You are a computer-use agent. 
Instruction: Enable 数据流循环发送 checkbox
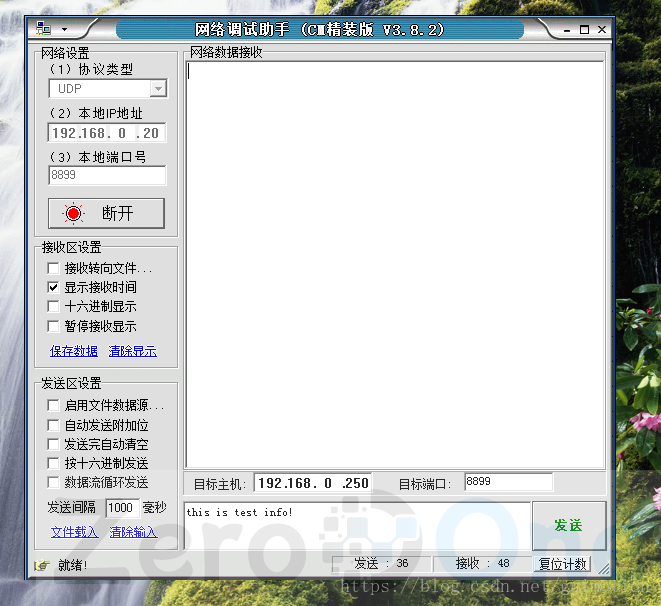click(53, 483)
